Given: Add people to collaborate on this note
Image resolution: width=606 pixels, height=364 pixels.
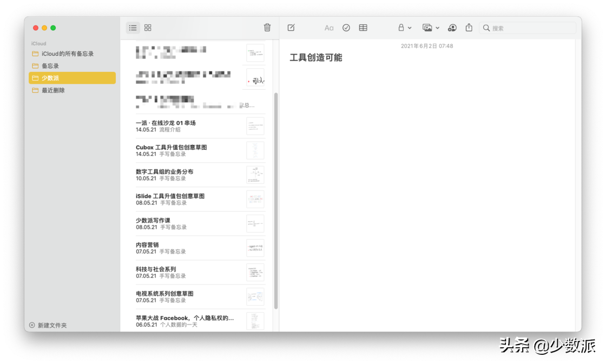Looking at the screenshot, I should coord(452,28).
